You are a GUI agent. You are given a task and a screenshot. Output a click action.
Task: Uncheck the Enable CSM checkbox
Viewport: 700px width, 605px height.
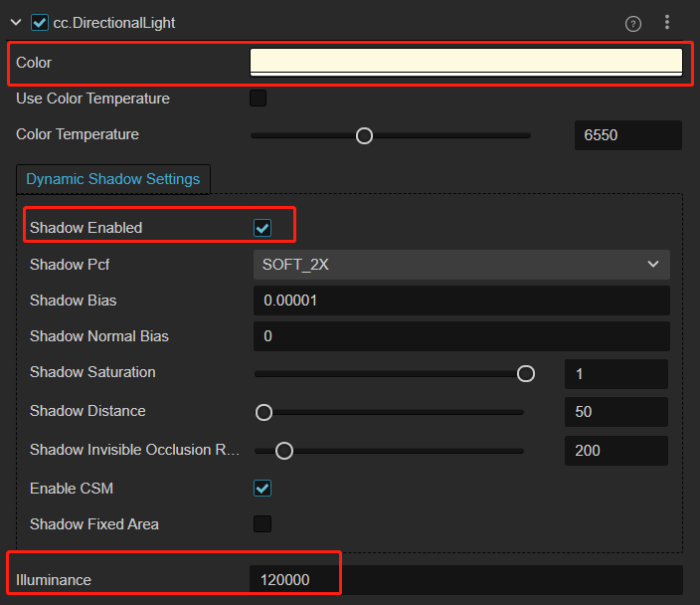click(x=262, y=488)
